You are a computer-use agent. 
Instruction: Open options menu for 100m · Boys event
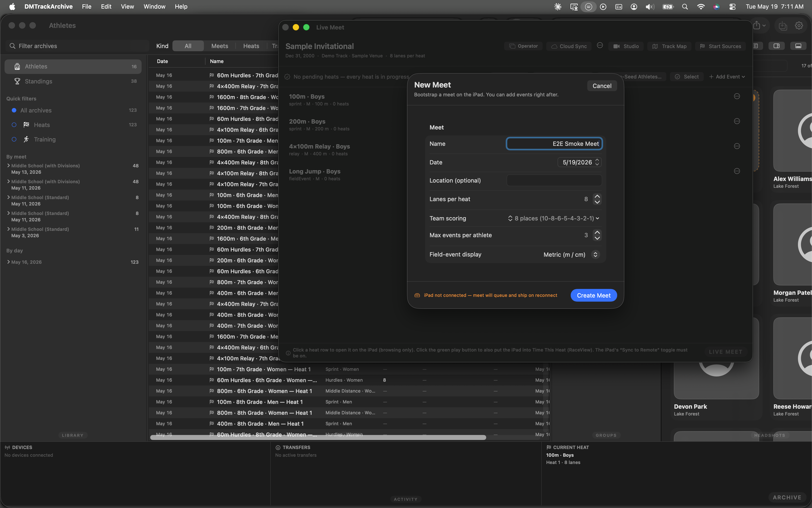[737, 96]
